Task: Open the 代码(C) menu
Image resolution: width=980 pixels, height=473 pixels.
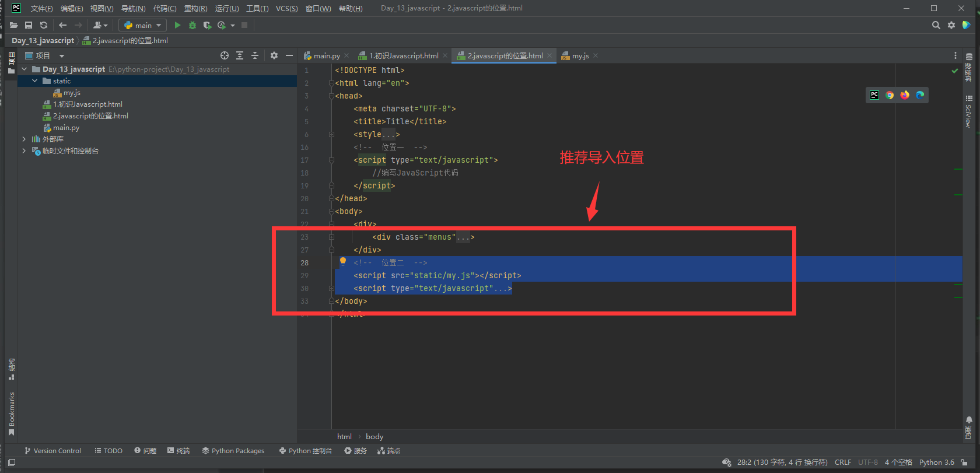Action: click(x=164, y=8)
